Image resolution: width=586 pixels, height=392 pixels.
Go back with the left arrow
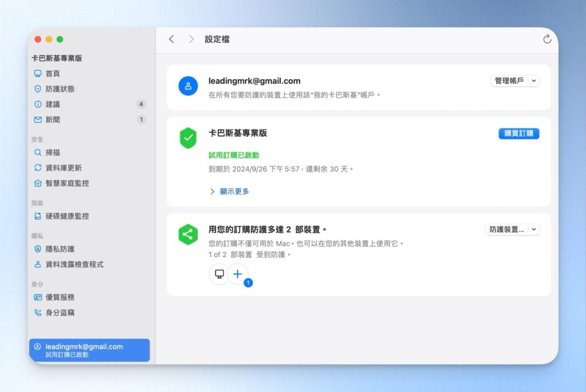pos(172,39)
